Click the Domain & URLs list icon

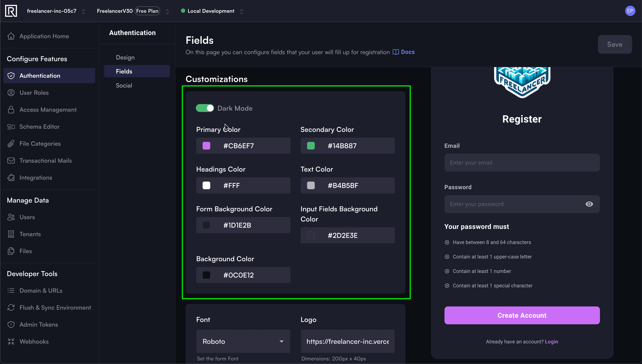(x=11, y=291)
